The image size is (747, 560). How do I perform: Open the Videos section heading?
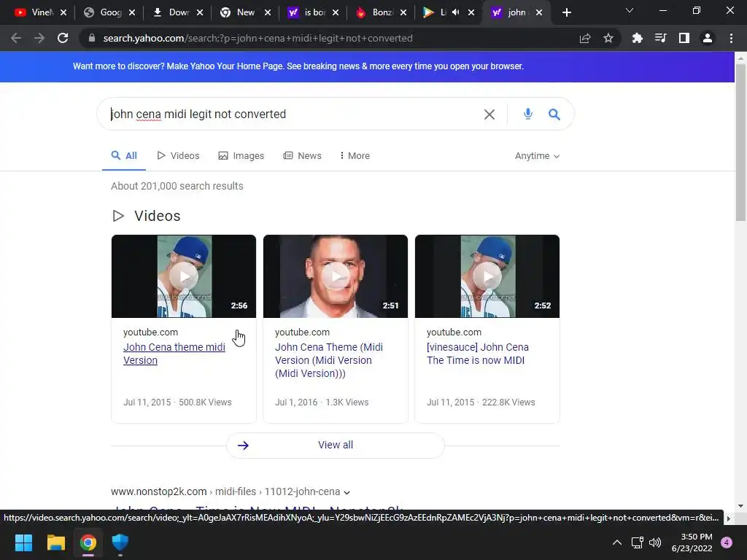tap(158, 216)
